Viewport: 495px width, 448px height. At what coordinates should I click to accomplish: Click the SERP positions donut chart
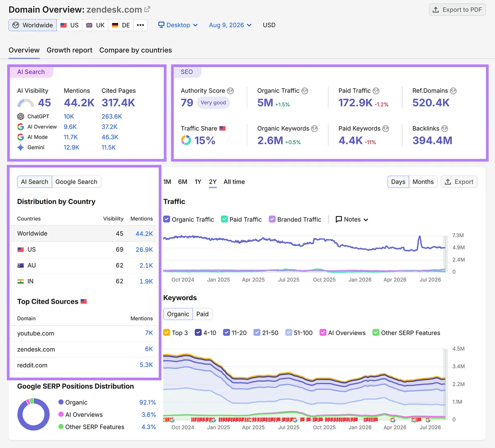point(33,414)
